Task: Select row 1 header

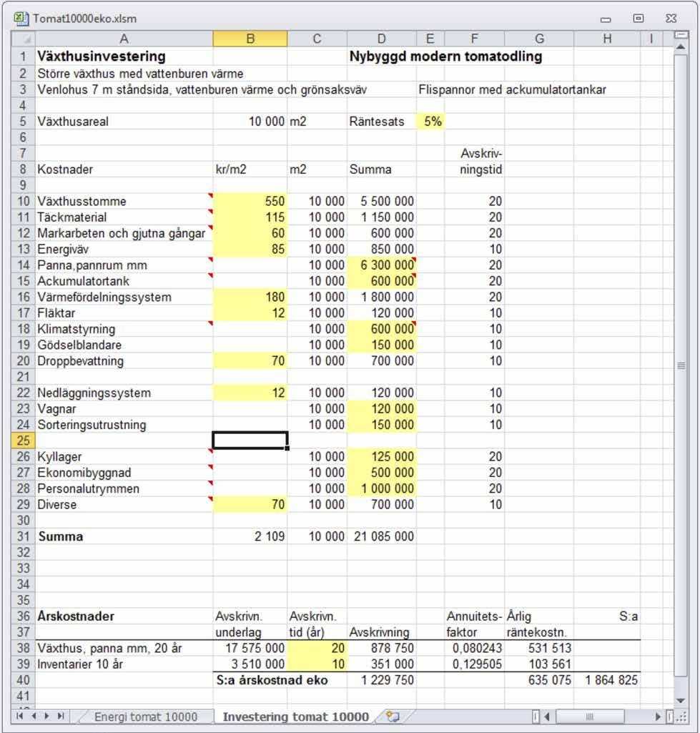Action: 24,56
